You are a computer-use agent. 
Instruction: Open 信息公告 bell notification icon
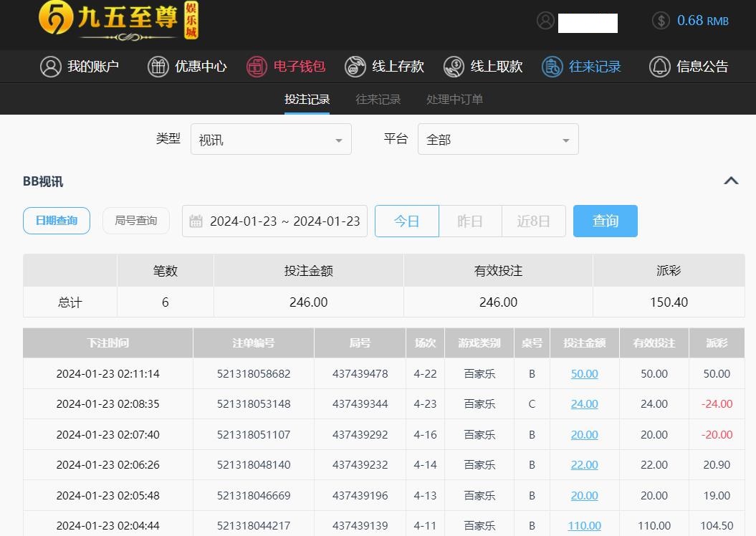pyautogui.click(x=659, y=67)
